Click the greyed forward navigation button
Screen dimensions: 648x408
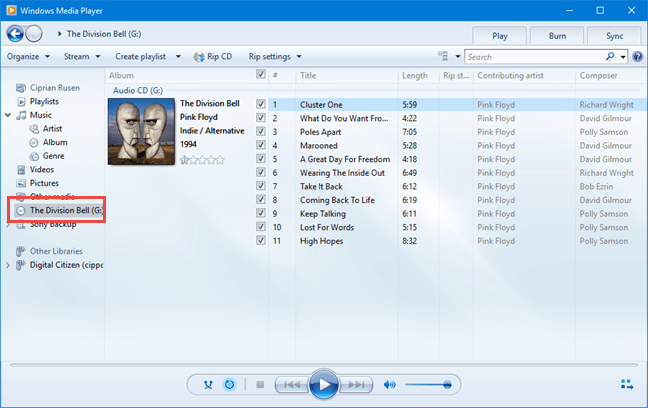coord(34,33)
